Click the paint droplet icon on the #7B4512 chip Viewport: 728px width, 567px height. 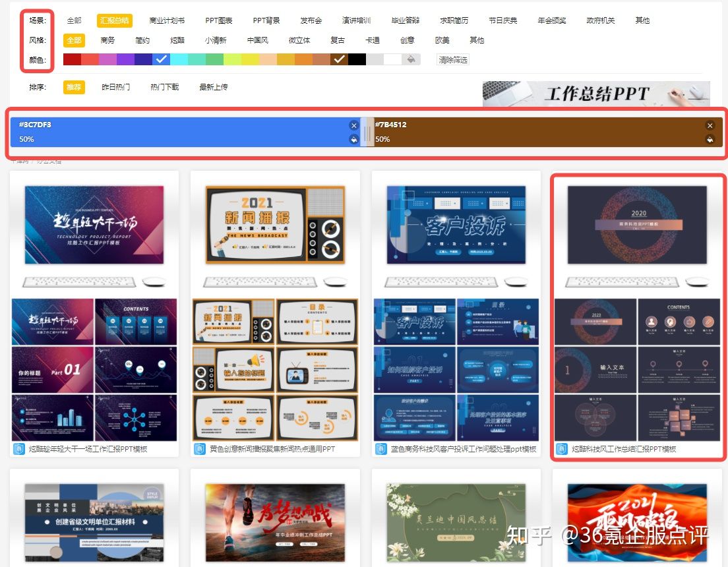(710, 139)
